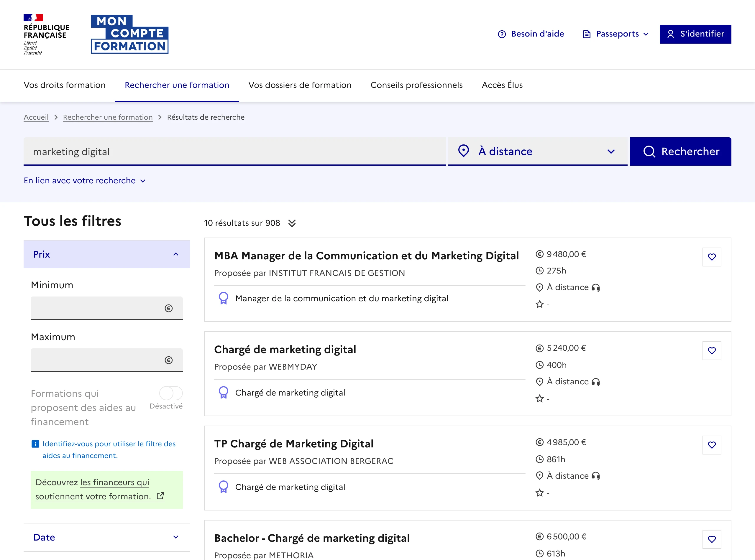Favorite the MBA Manager training with the heart

[x=712, y=257]
